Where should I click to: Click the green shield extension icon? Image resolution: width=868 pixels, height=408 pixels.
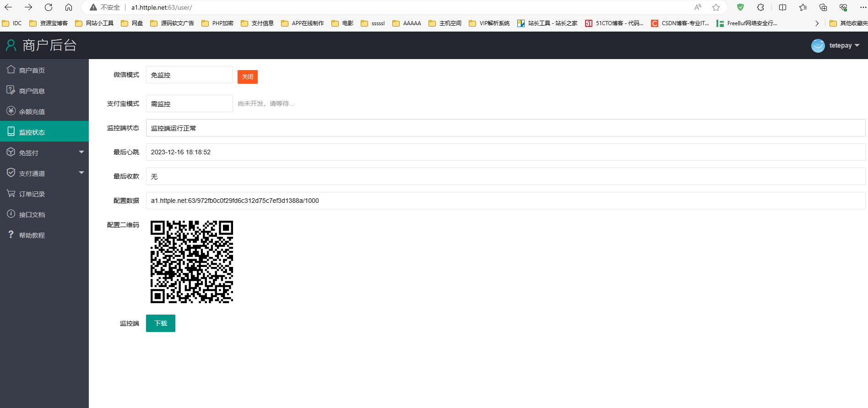coord(740,7)
